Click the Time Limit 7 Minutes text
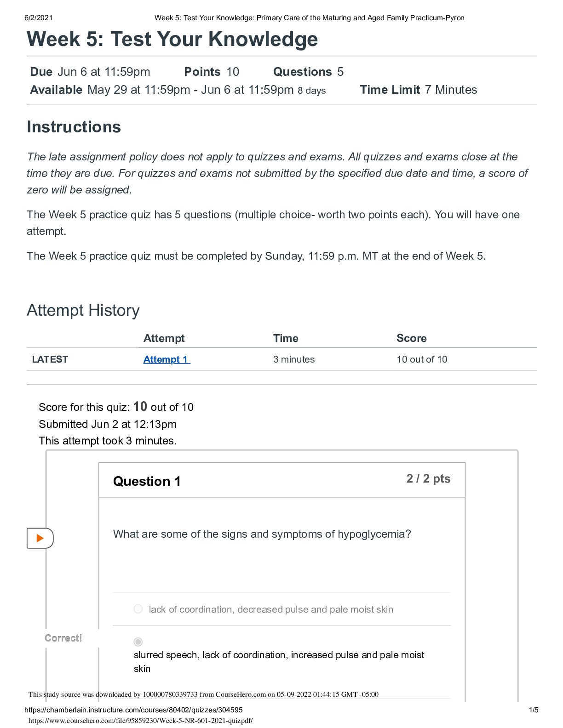 pos(419,90)
